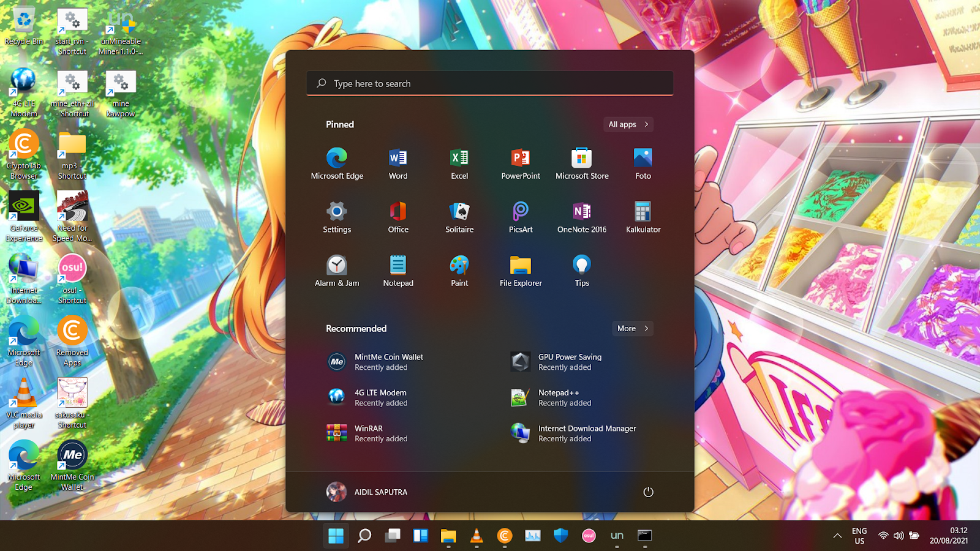Open the command prompt taskbar icon

(x=645, y=536)
